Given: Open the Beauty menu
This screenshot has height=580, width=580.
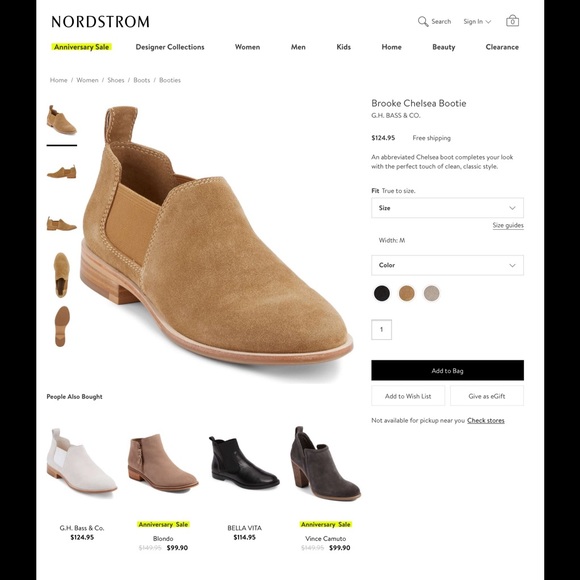Looking at the screenshot, I should click(x=444, y=47).
